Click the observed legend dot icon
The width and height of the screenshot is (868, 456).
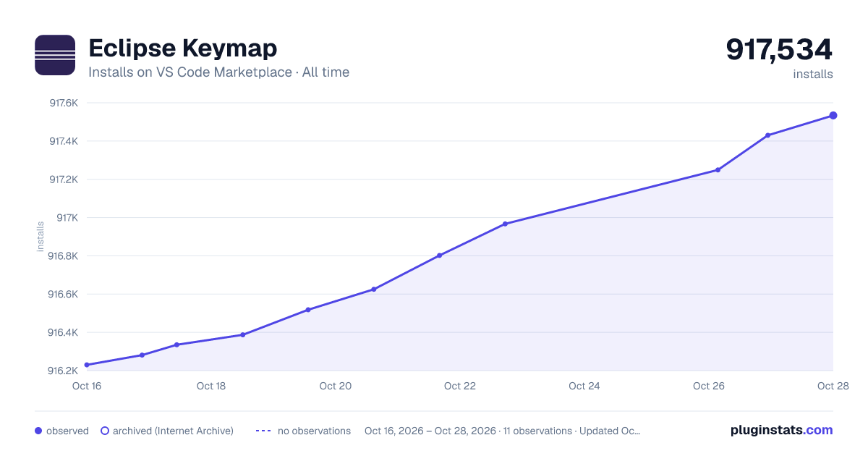coord(38,431)
